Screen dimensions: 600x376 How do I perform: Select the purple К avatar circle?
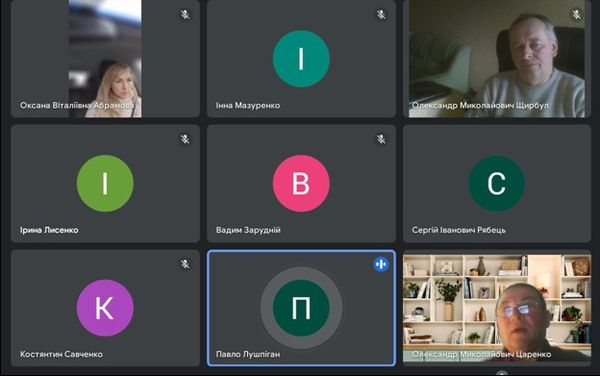(x=105, y=308)
